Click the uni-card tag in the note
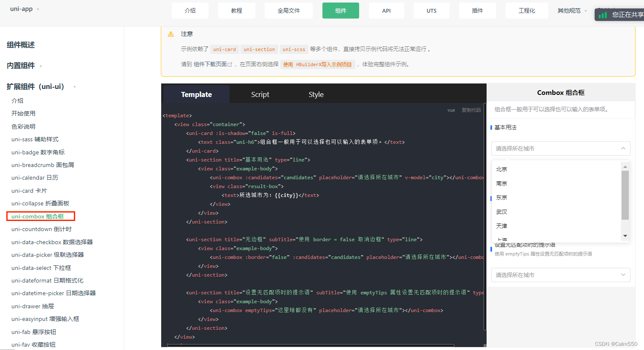The width and height of the screenshot is (644, 350). tap(225, 49)
